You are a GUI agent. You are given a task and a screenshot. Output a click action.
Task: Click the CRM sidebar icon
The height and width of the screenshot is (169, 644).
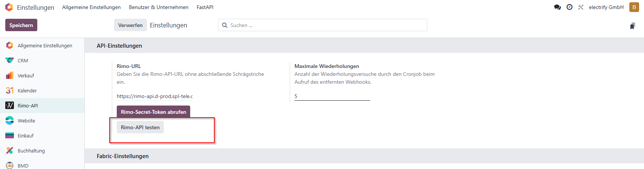(10, 60)
